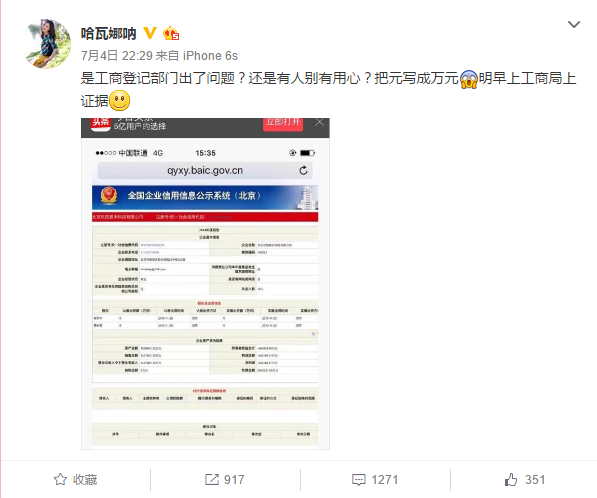Screen dimensions: 597x498
Task: Open the post timestamp 7月4日 22:29
Action: (x=117, y=56)
